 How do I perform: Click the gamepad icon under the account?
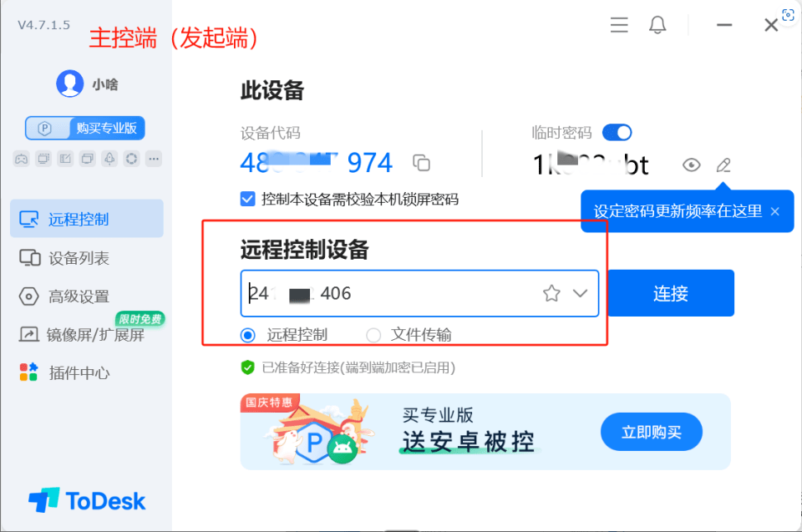pyautogui.click(x=21, y=159)
